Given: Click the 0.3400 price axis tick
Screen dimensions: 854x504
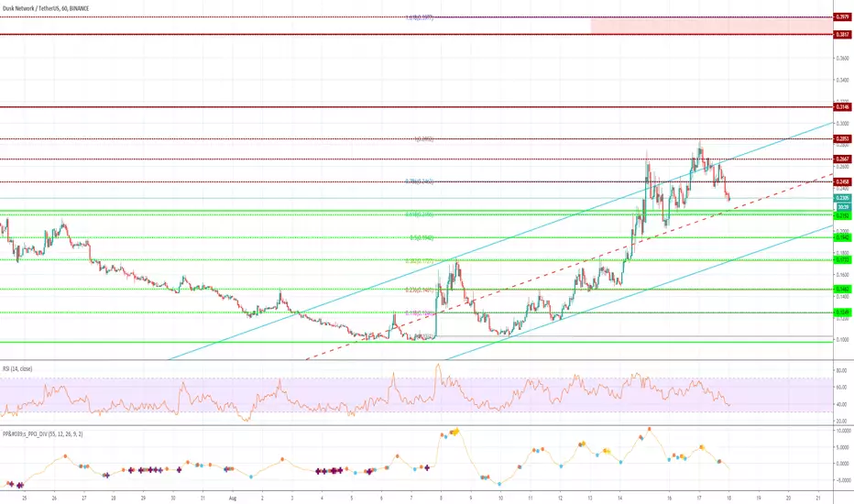Looking at the screenshot, I should [842, 80].
